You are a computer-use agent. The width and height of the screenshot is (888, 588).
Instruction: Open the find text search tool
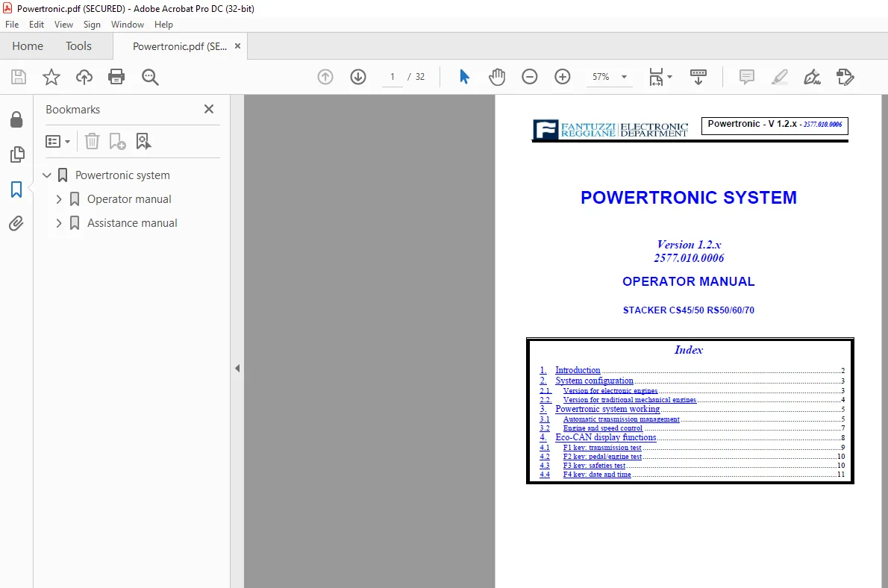(150, 77)
